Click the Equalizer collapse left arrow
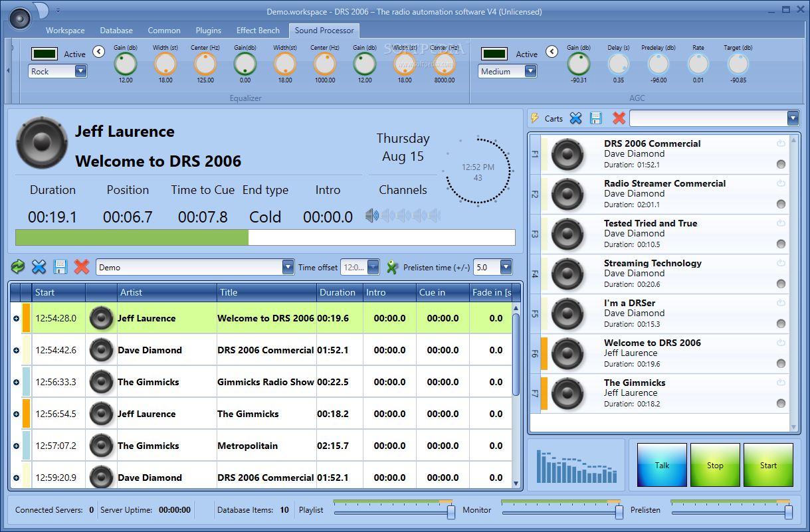Image resolution: width=810 pixels, height=532 pixels. [98, 52]
